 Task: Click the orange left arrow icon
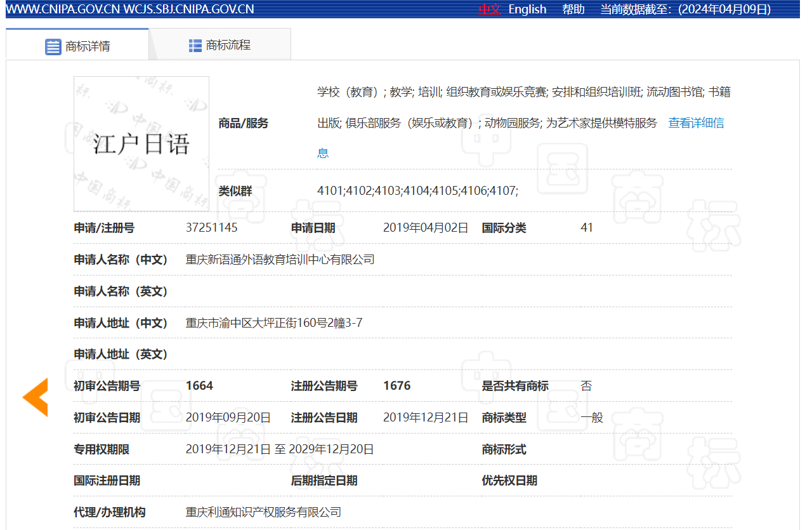(36, 397)
